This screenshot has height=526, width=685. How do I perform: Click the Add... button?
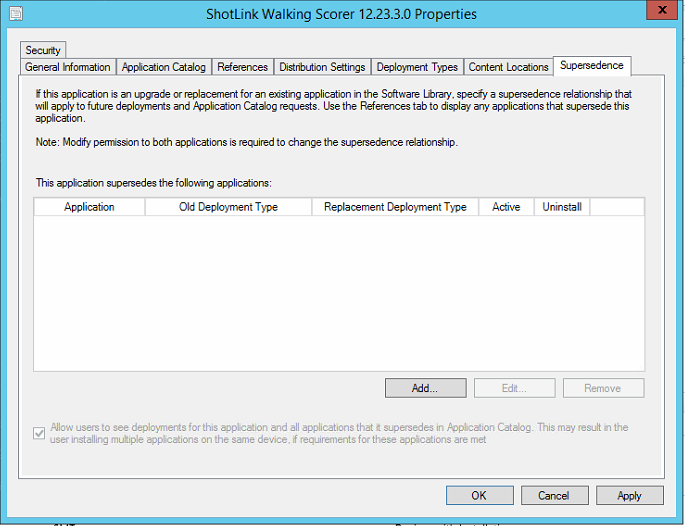tap(426, 388)
